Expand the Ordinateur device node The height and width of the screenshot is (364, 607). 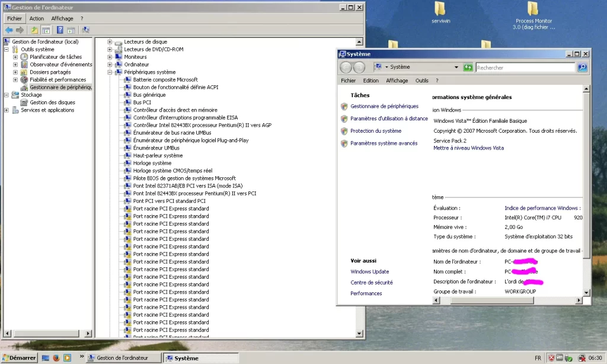[110, 64]
